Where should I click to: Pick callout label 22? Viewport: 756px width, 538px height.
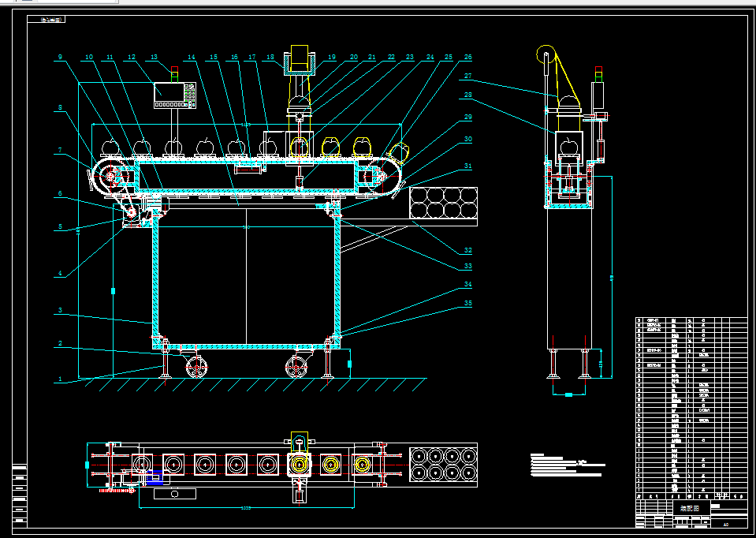click(391, 57)
